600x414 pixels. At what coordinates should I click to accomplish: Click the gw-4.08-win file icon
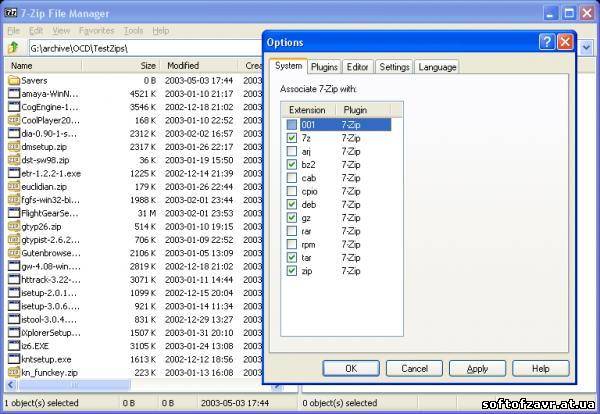click(x=14, y=266)
